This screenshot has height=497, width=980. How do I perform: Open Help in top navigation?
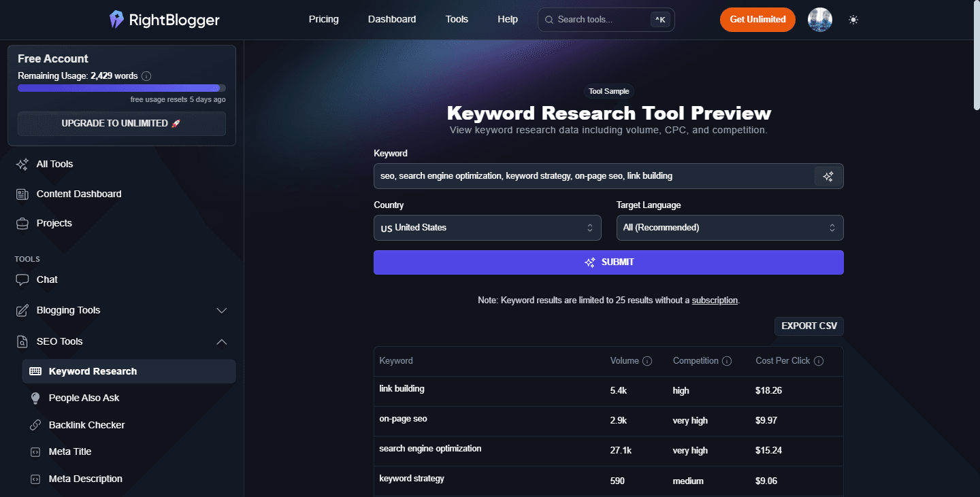[508, 19]
